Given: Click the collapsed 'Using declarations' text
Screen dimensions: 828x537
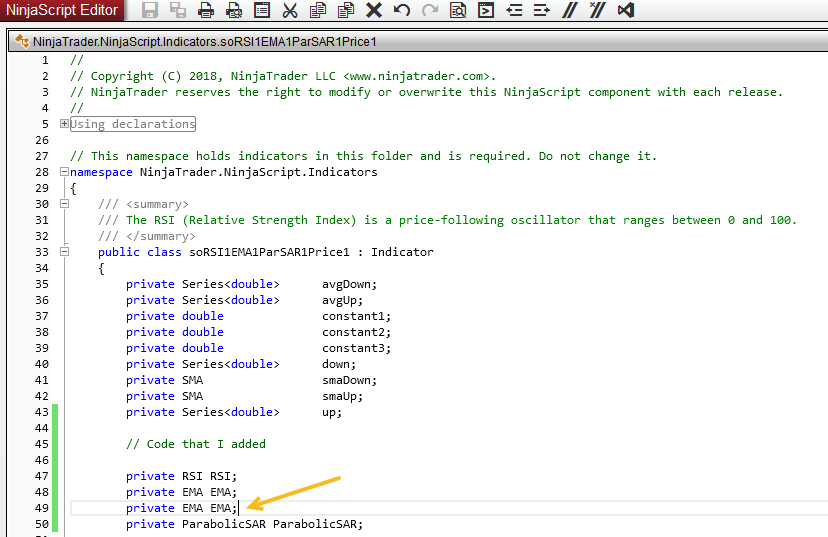Looking at the screenshot, I should (133, 124).
